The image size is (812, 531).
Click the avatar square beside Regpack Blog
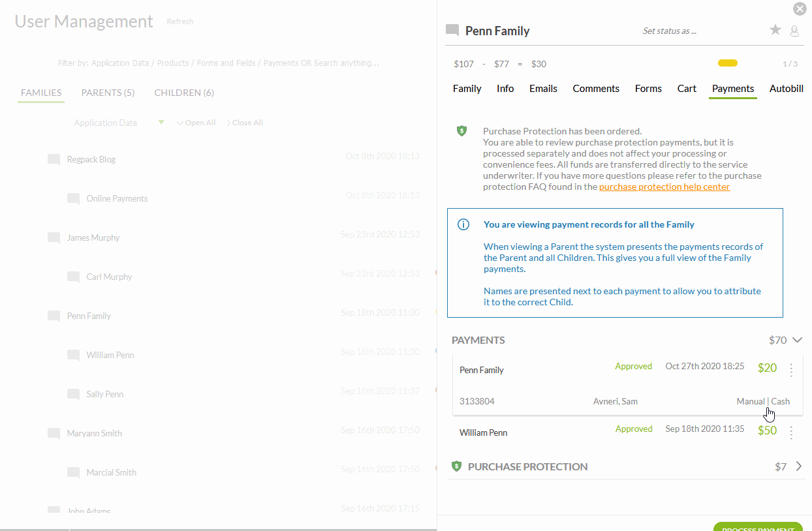tap(54, 159)
